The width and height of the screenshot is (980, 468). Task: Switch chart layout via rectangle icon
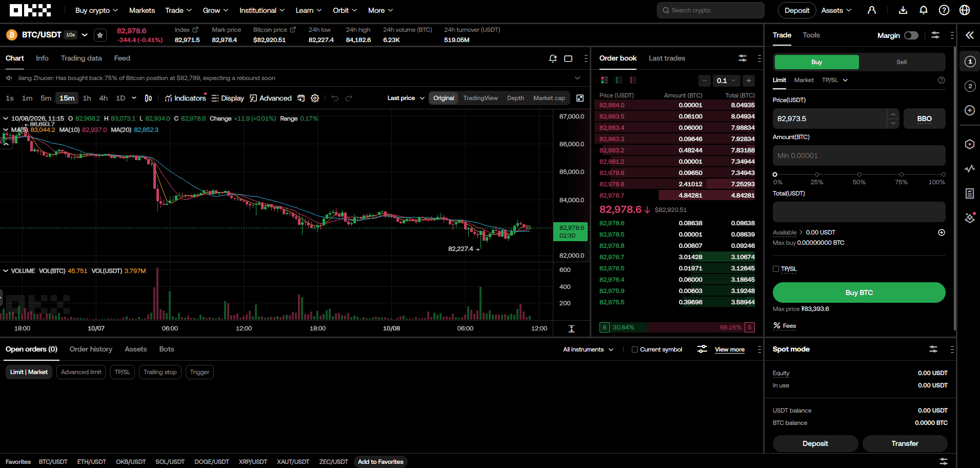(x=568, y=59)
